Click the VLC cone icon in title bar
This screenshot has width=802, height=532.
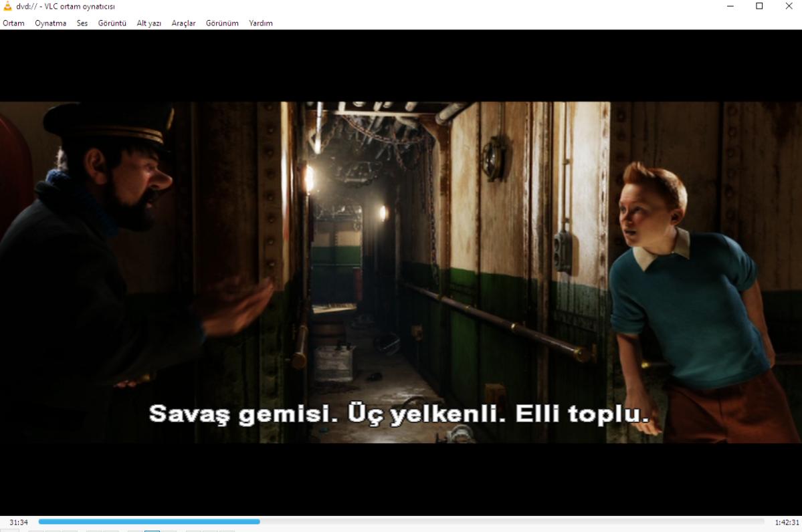pyautogui.click(x=7, y=6)
